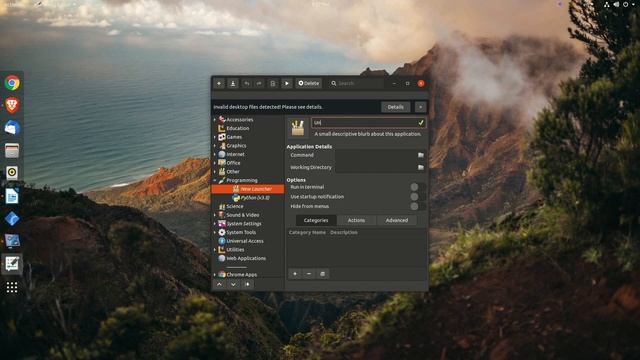Open Details for invalid desktop files
Screen dimensions: 640x360
pos(395,107)
